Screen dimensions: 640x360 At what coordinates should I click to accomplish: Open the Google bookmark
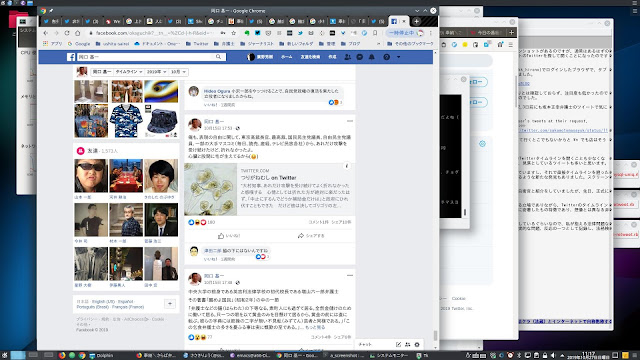79,43
